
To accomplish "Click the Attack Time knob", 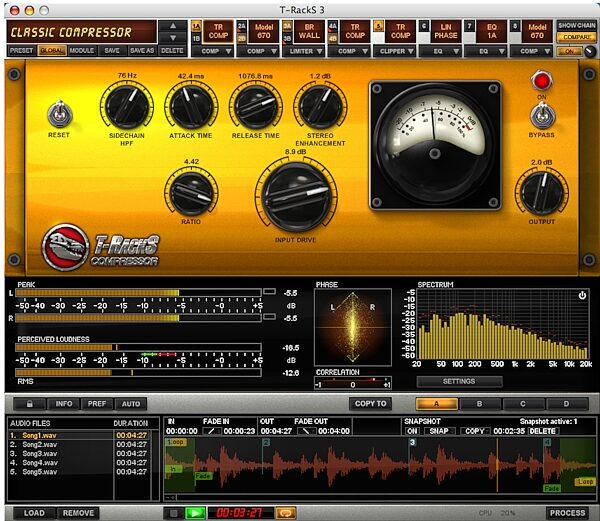I will tap(191, 106).
